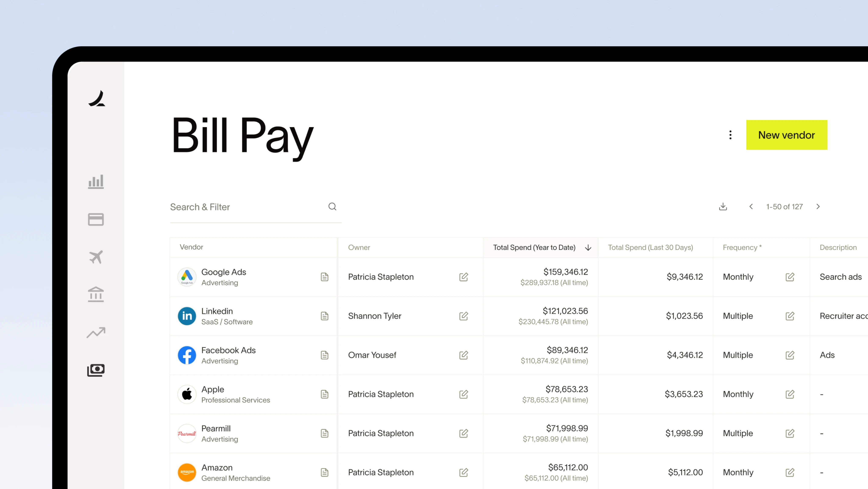Click the Linkedin logo thumbnail
Viewport: 868px width, 489px height.
pyautogui.click(x=187, y=316)
